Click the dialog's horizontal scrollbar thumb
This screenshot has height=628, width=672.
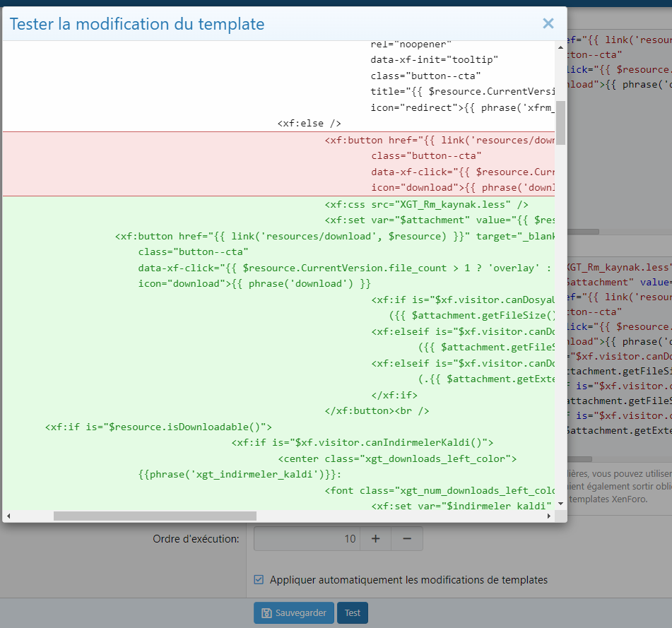click(x=155, y=516)
